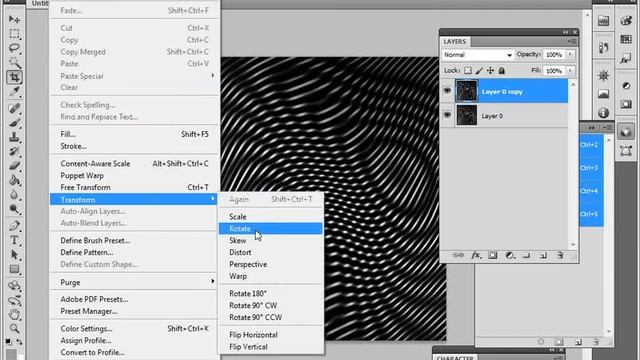Open the Styles fx panel icon

626,59
